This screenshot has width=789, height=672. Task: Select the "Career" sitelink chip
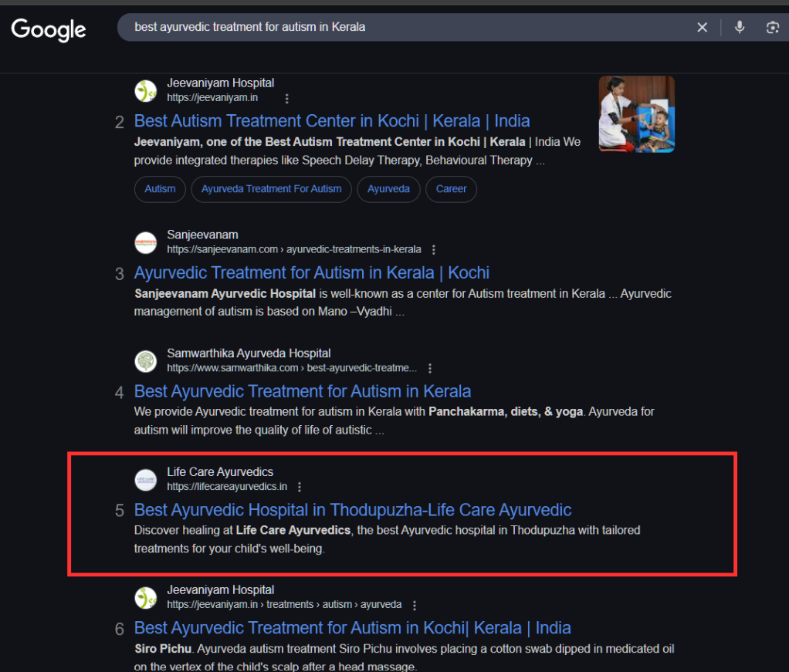click(x=452, y=189)
